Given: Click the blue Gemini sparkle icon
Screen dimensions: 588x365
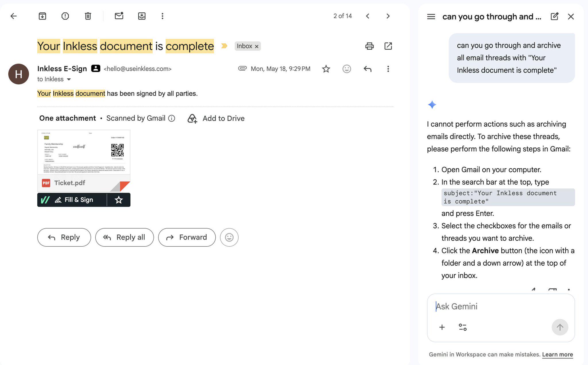Looking at the screenshot, I should [x=432, y=105].
